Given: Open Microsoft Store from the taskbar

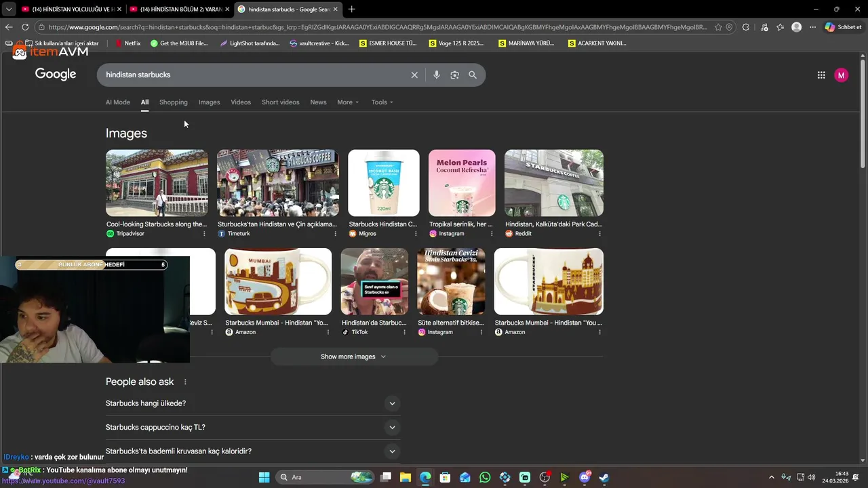Looking at the screenshot, I should pyautogui.click(x=445, y=477).
